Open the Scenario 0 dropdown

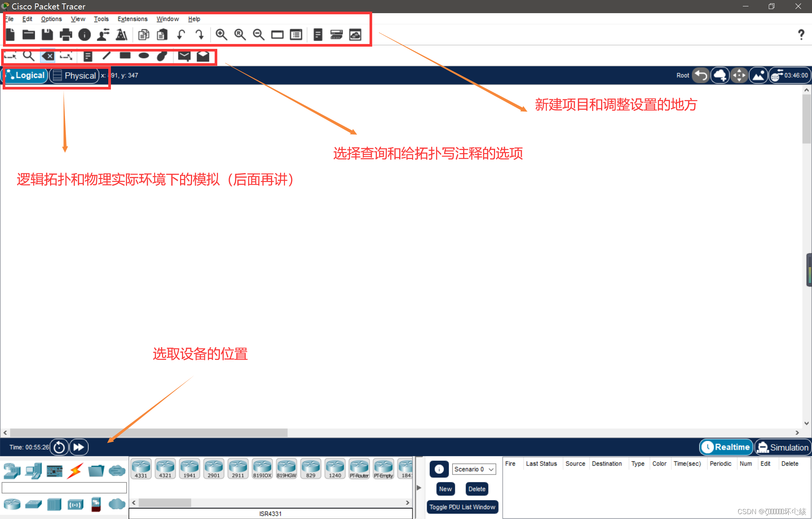tap(474, 469)
